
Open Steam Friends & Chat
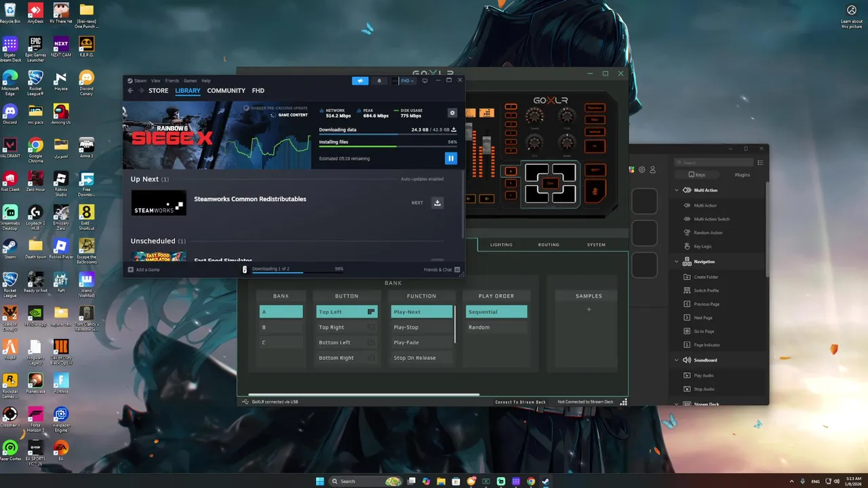tap(442, 270)
